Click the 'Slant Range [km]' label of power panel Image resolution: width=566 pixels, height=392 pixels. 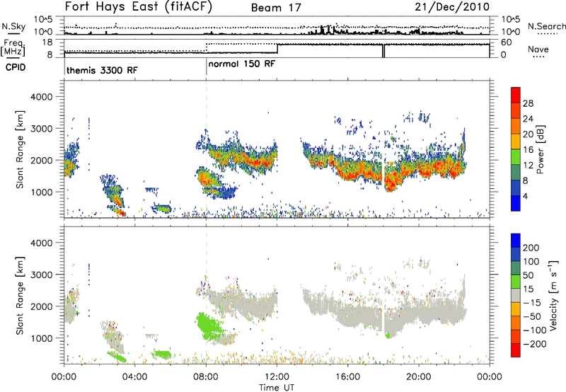pos(20,149)
